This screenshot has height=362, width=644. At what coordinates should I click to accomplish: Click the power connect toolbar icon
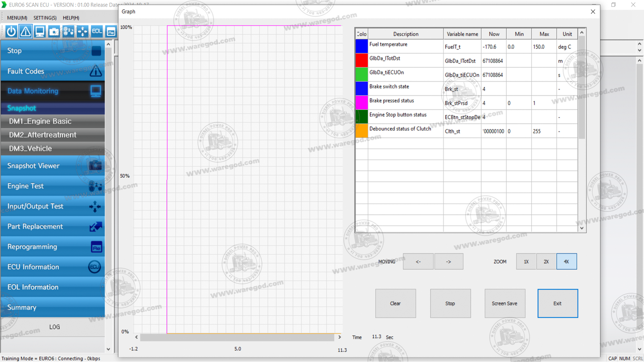[11, 31]
